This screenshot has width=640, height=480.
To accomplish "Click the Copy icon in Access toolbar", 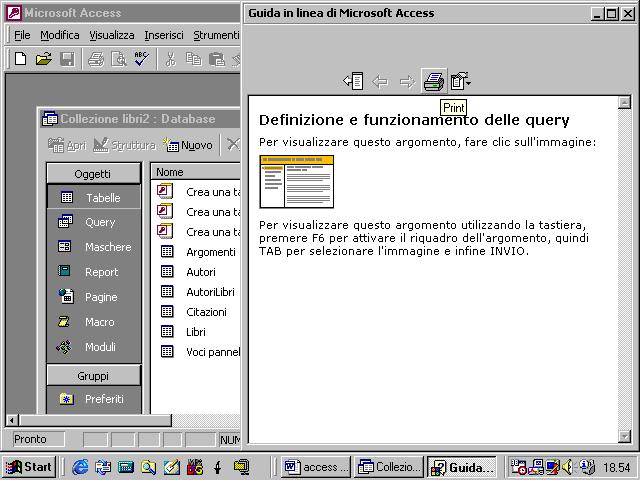I will coord(193,59).
